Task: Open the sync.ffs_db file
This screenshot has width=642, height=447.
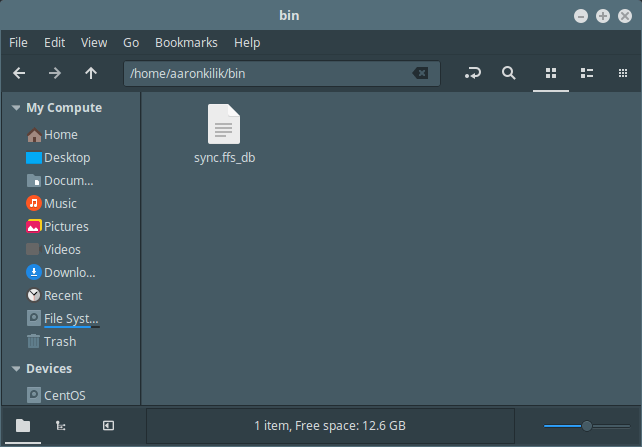Action: tap(224, 134)
